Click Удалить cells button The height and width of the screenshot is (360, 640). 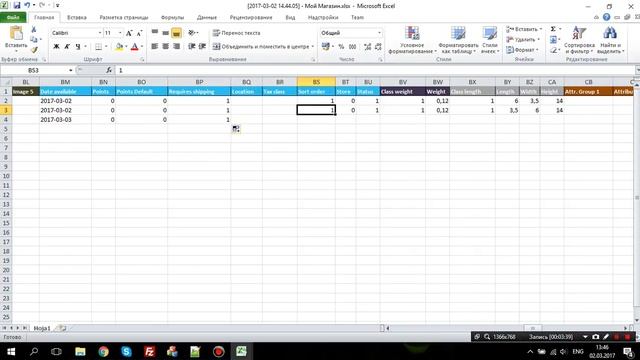pos(523,40)
